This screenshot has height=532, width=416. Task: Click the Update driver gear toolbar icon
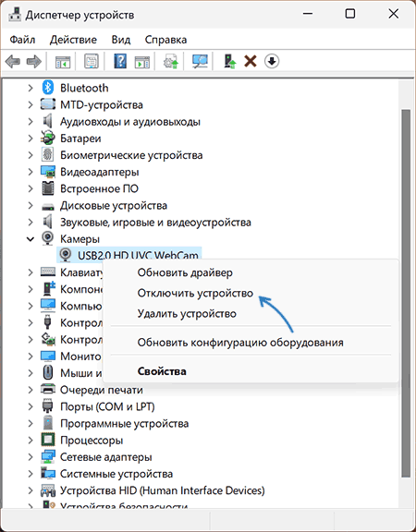(x=171, y=62)
